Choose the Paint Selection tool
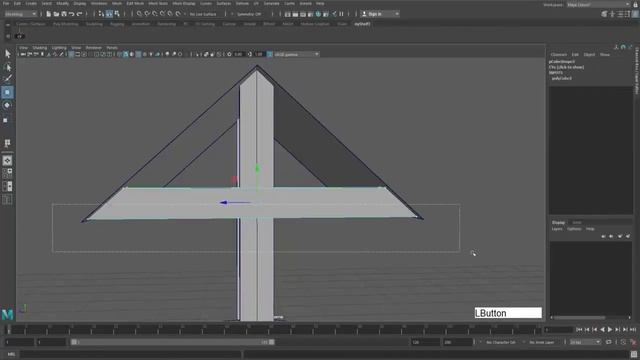Screen dimensions: 640x360 (7, 79)
